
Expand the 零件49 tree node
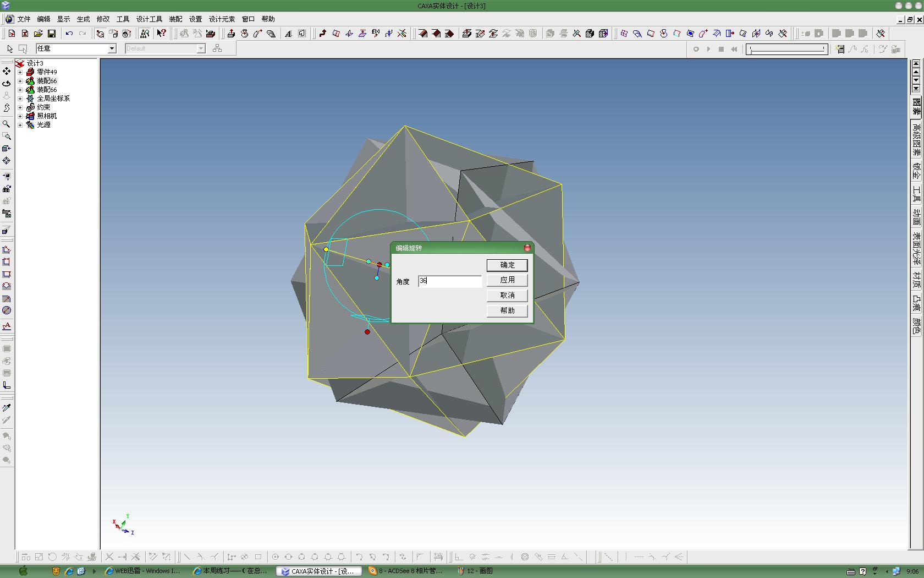coord(20,72)
